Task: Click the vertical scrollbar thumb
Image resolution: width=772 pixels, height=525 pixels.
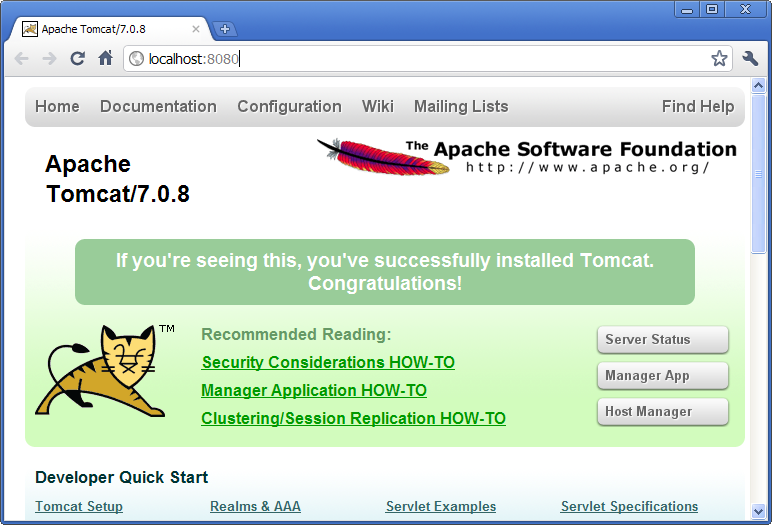Action: [x=758, y=174]
